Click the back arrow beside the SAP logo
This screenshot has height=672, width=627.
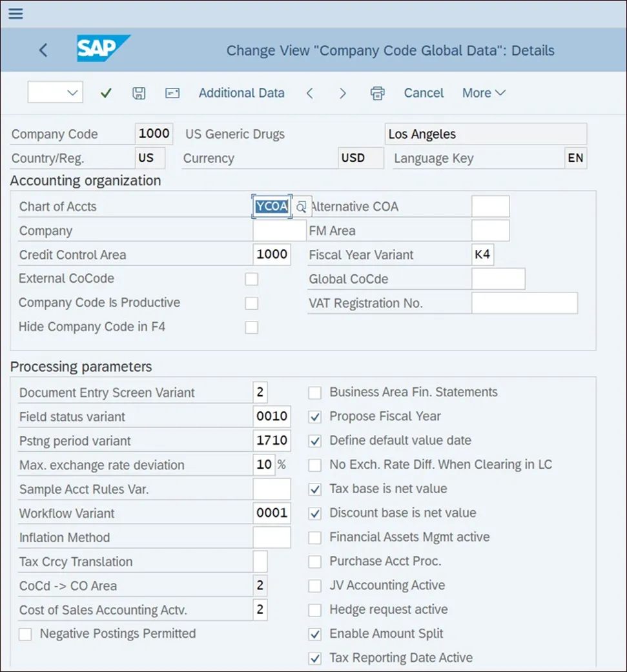click(43, 50)
